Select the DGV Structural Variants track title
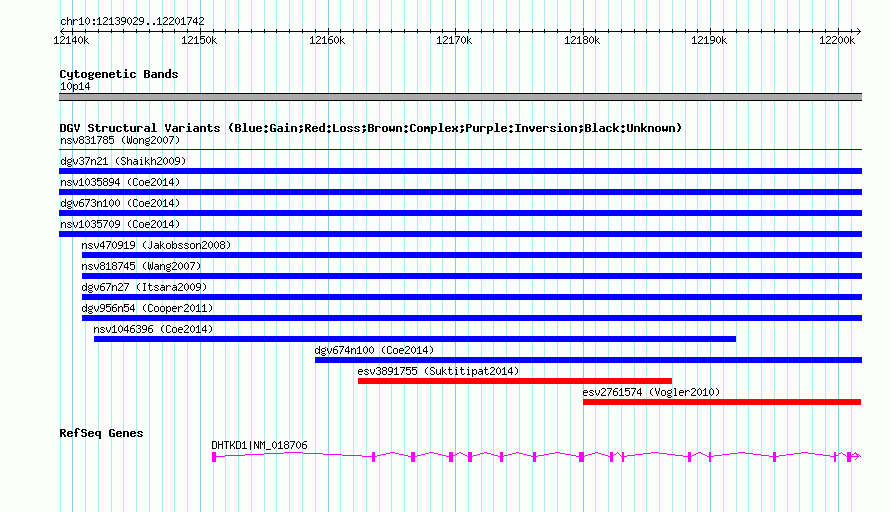Image resolution: width=890 pixels, height=512 pixels. pos(371,128)
